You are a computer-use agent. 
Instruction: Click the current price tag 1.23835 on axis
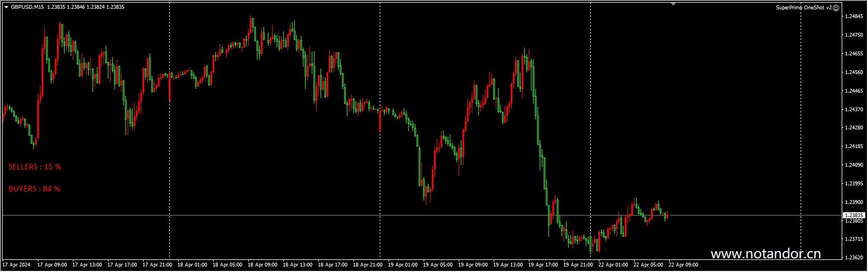854,216
